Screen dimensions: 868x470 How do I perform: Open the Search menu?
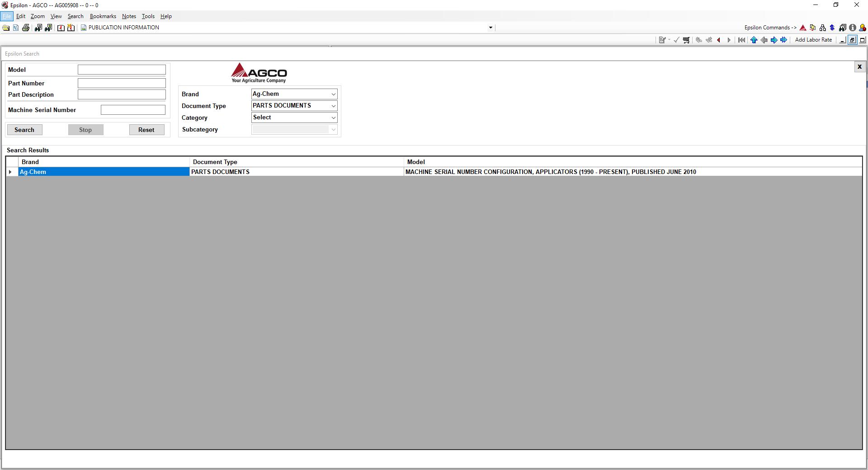(x=75, y=16)
